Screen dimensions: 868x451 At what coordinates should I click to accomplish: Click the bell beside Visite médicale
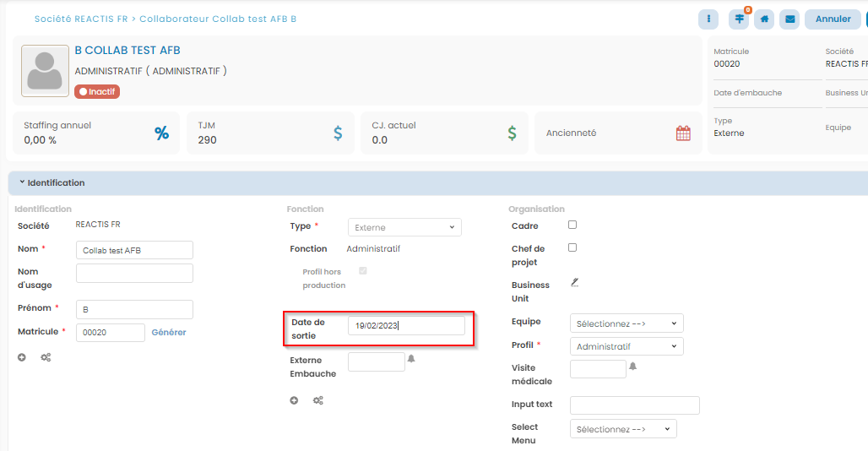click(x=632, y=367)
